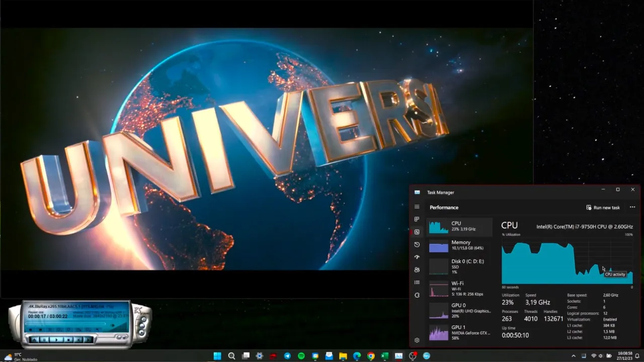Open taskbar Search
This screenshot has height=362, width=644.
[231, 356]
